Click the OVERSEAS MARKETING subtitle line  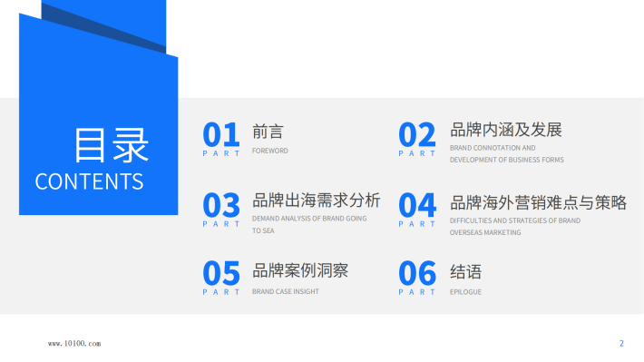[x=485, y=232]
